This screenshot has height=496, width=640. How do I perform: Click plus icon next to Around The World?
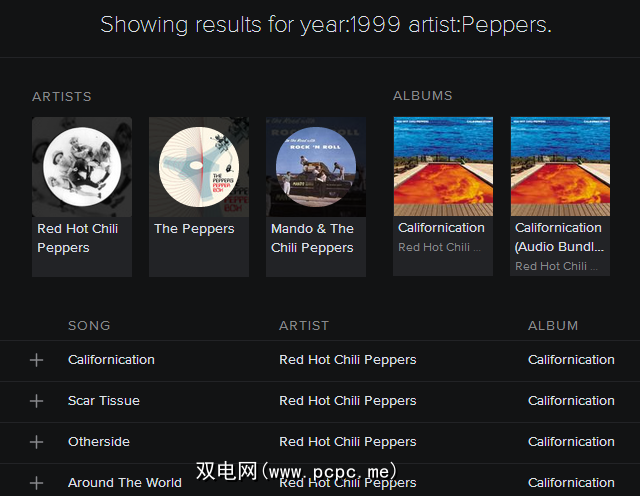pyautogui.click(x=37, y=483)
